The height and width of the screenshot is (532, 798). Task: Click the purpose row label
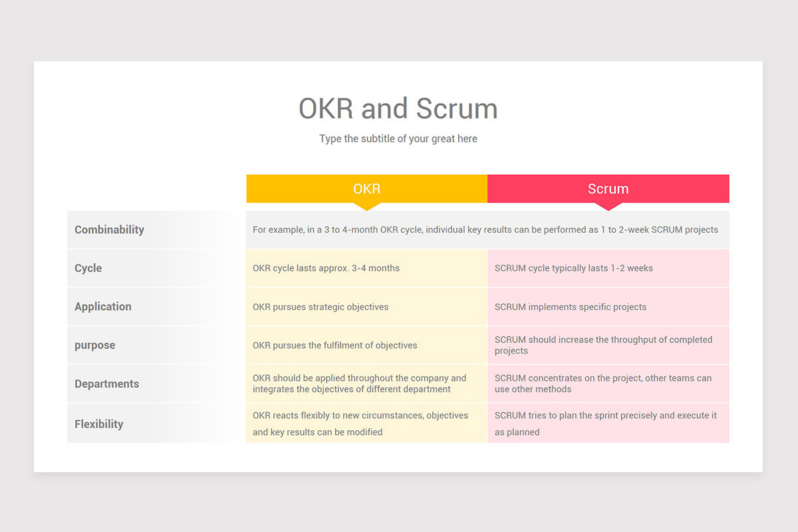(94, 345)
